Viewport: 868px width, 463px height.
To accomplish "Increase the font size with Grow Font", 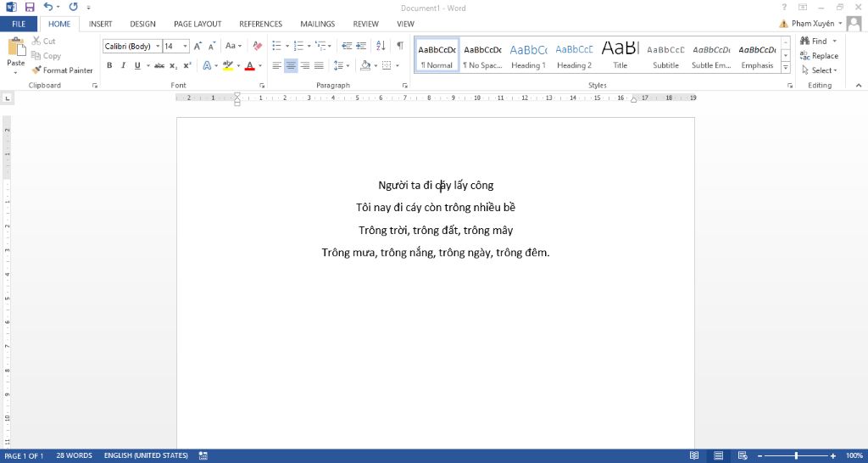I will (198, 46).
